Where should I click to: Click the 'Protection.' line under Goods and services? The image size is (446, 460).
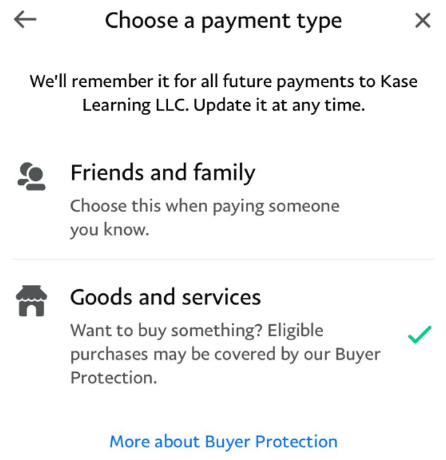click(x=114, y=378)
